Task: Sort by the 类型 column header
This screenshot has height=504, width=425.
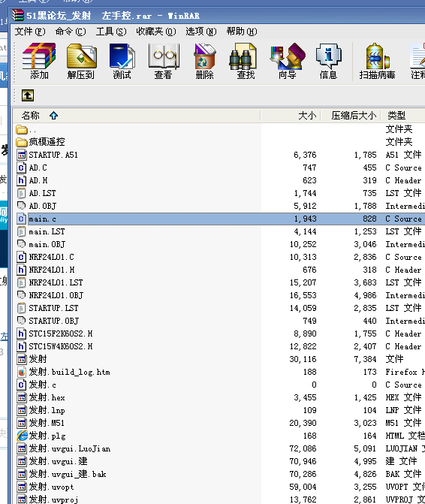Action: (396, 116)
